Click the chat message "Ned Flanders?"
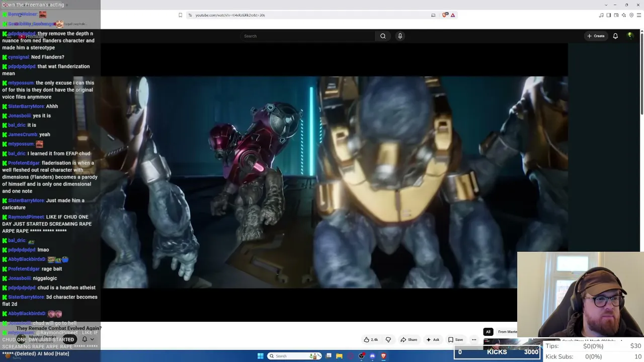 pos(48,57)
